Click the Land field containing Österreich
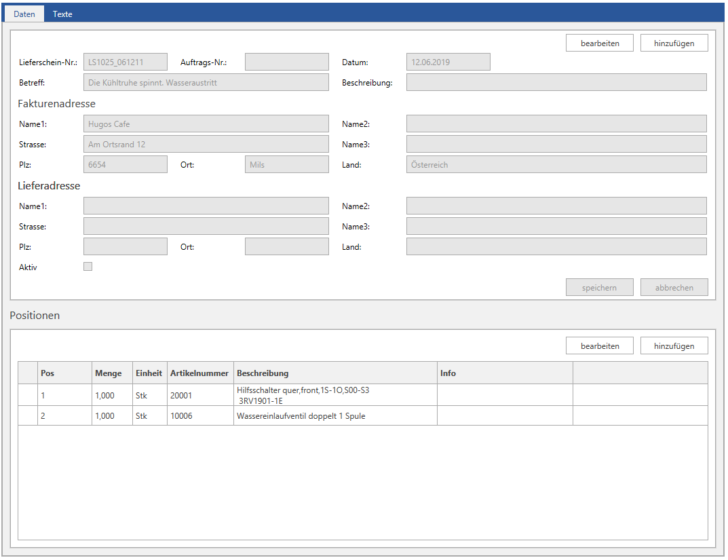 (x=556, y=165)
